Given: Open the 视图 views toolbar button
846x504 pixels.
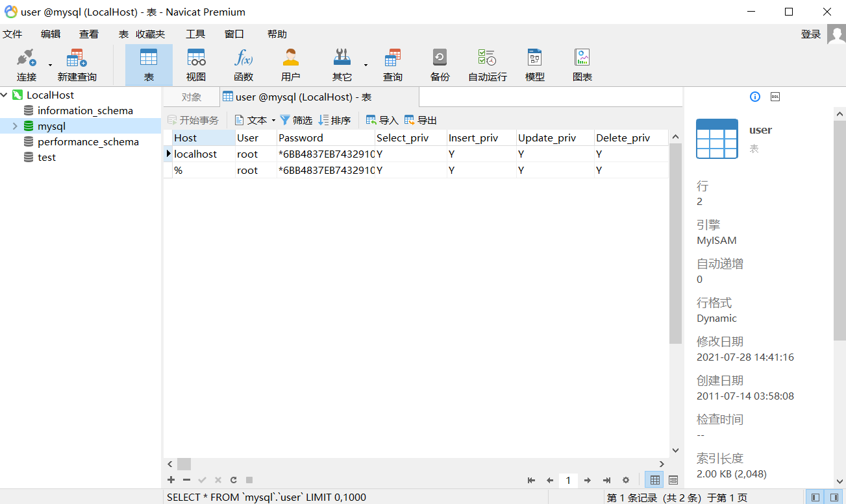Looking at the screenshot, I should click(196, 65).
